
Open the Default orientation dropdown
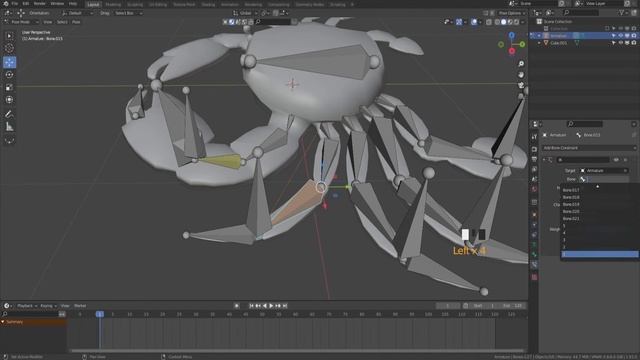(78, 13)
